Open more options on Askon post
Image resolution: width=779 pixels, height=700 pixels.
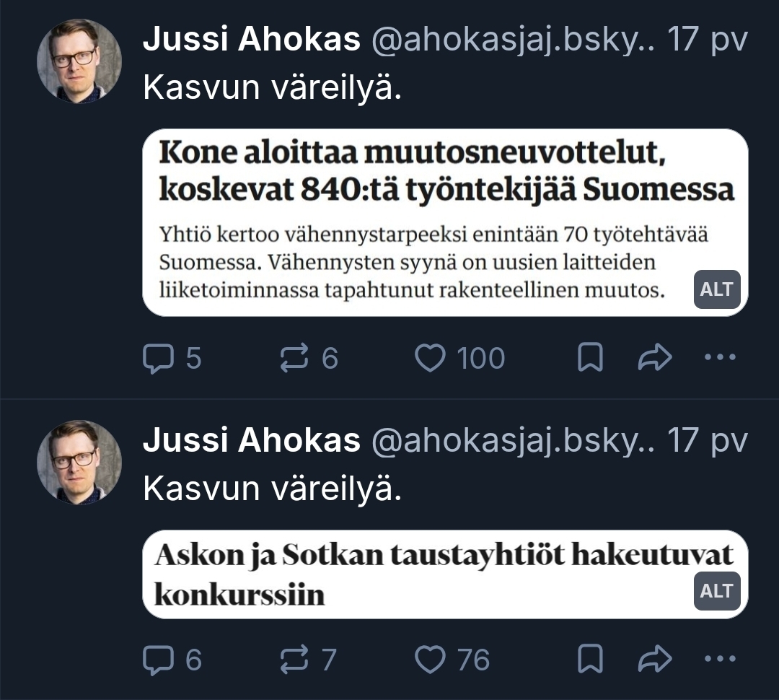719,660
